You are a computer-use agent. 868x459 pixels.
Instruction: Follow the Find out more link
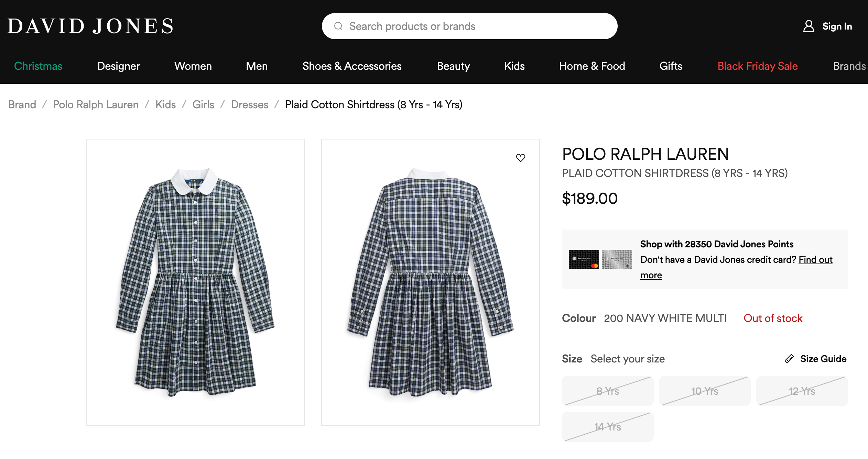[x=815, y=260]
